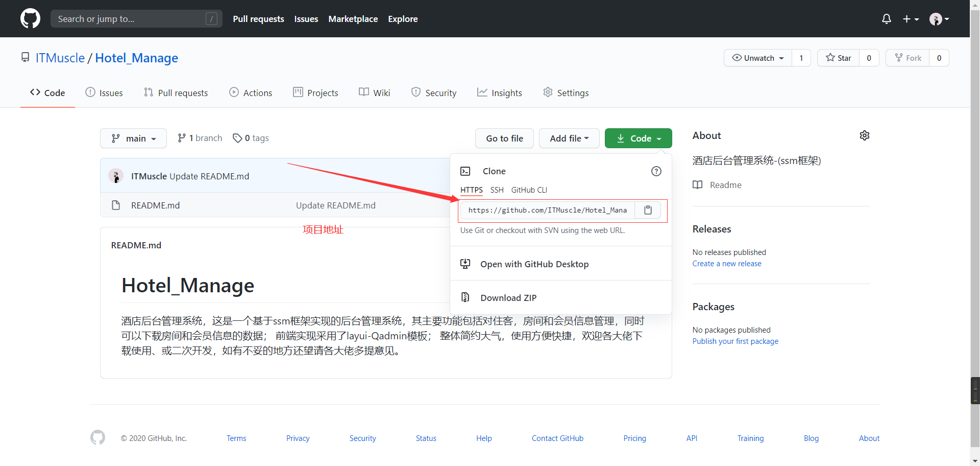The height and width of the screenshot is (466, 980).
Task: Copy the clone URL to clipboard
Action: coord(648,210)
